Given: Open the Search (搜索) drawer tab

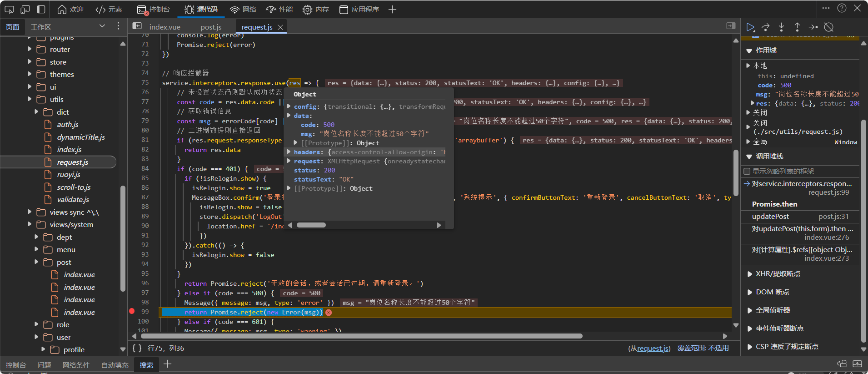Looking at the screenshot, I should pos(146,365).
